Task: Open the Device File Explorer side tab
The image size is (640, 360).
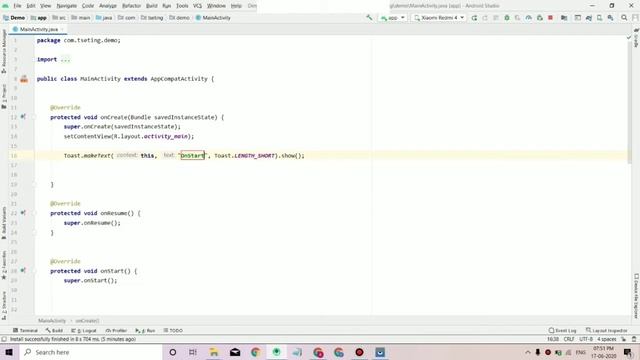Action: click(x=636, y=296)
